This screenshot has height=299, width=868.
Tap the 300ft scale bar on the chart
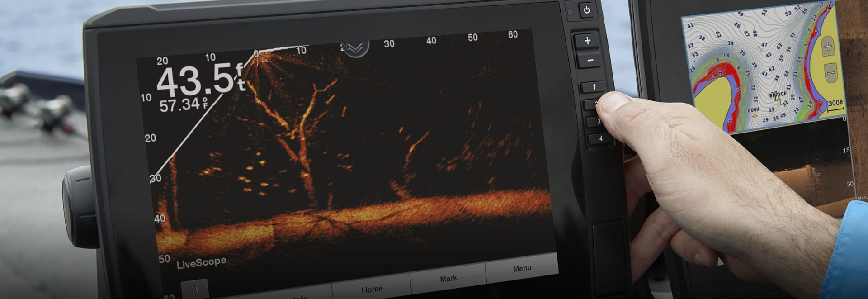pos(836,105)
